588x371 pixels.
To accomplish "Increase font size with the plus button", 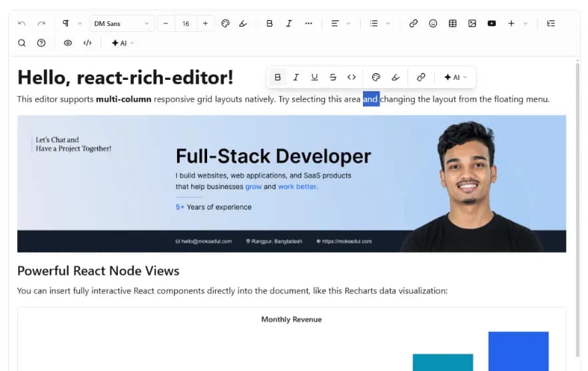I will pyautogui.click(x=205, y=23).
